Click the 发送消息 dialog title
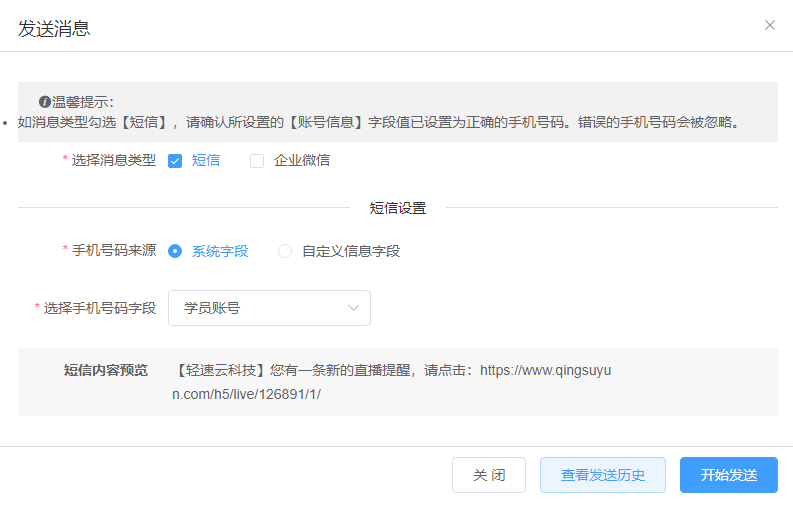Viewport: 793px width, 509px height. (54, 29)
